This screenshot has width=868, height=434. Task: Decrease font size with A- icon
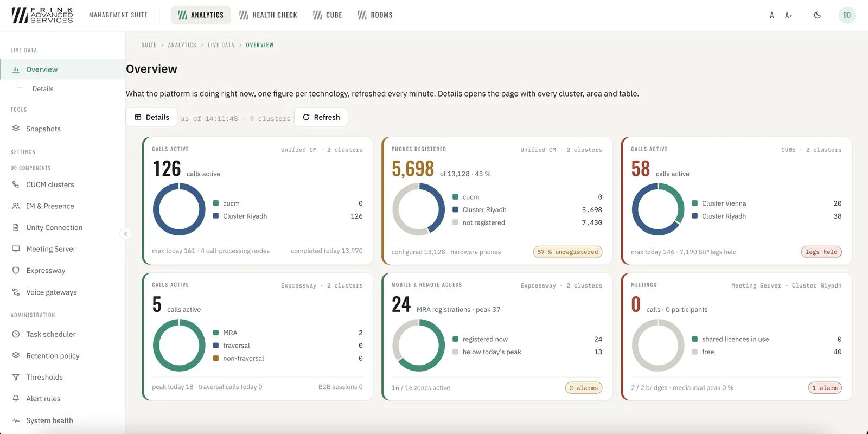[773, 15]
